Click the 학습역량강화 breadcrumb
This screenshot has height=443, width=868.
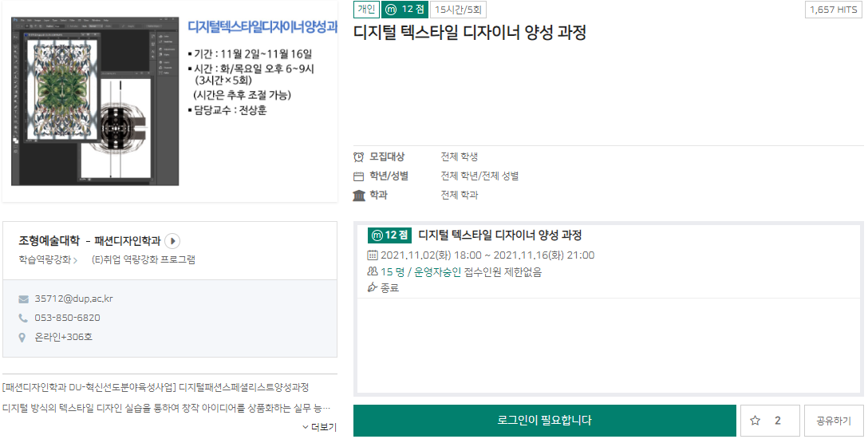coord(45,259)
